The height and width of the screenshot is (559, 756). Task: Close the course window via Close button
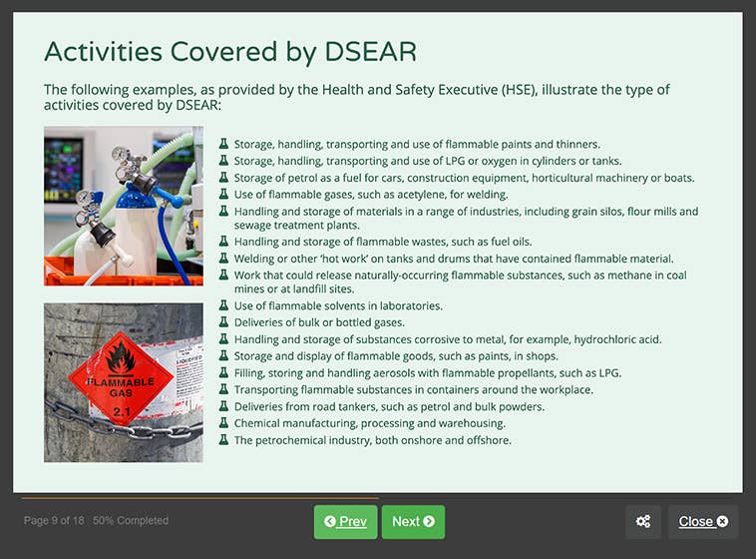click(x=702, y=522)
